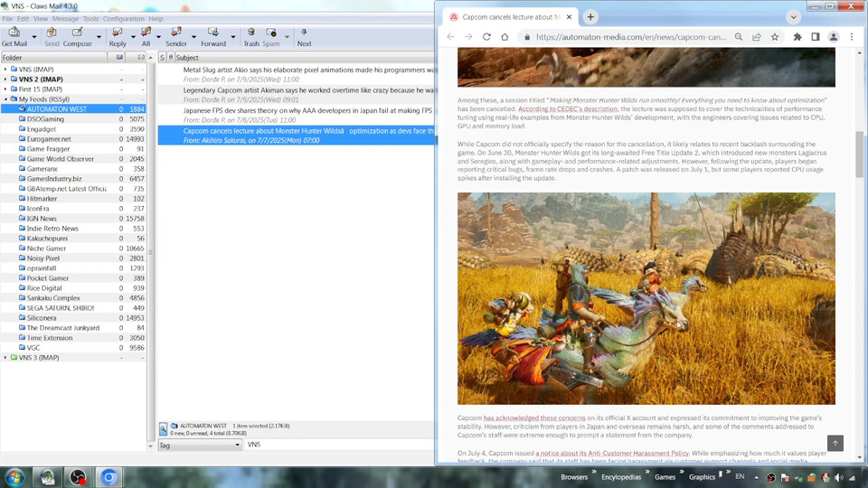Open the Edit menu
This screenshot has height=488, width=868.
point(23,18)
